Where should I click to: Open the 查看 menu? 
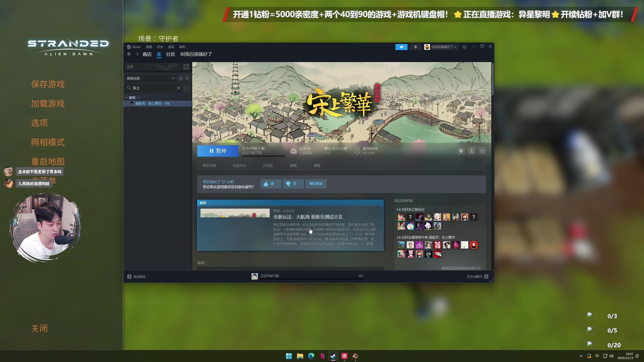pyautogui.click(x=149, y=47)
